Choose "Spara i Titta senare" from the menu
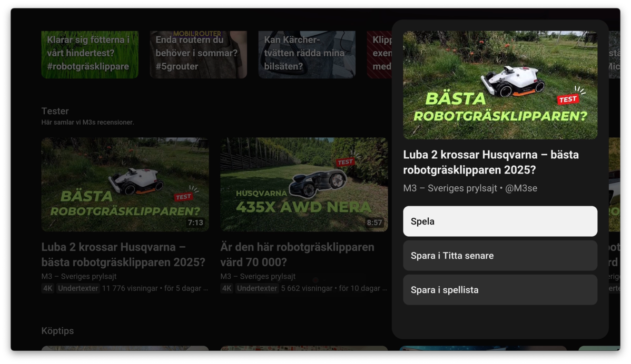This screenshot has height=364, width=631. click(499, 255)
